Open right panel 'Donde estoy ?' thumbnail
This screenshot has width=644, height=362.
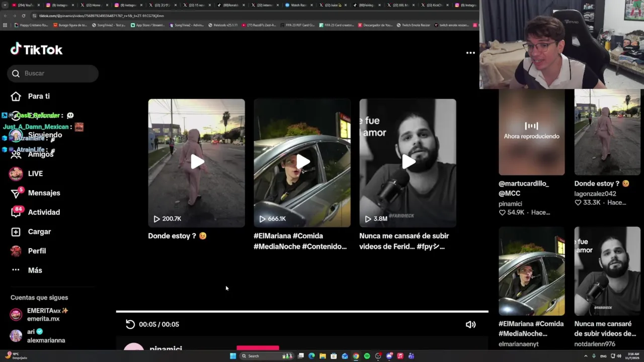click(607, 132)
